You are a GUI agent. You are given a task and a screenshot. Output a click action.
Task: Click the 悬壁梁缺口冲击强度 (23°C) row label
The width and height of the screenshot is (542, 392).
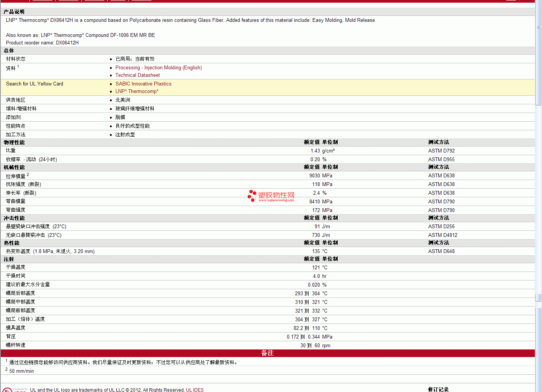[x=36, y=227]
